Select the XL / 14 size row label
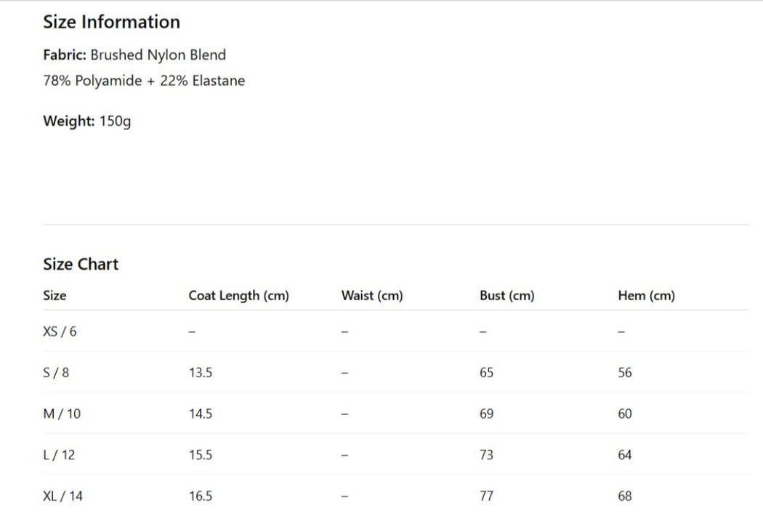This screenshot has width=763, height=532. tap(63, 496)
